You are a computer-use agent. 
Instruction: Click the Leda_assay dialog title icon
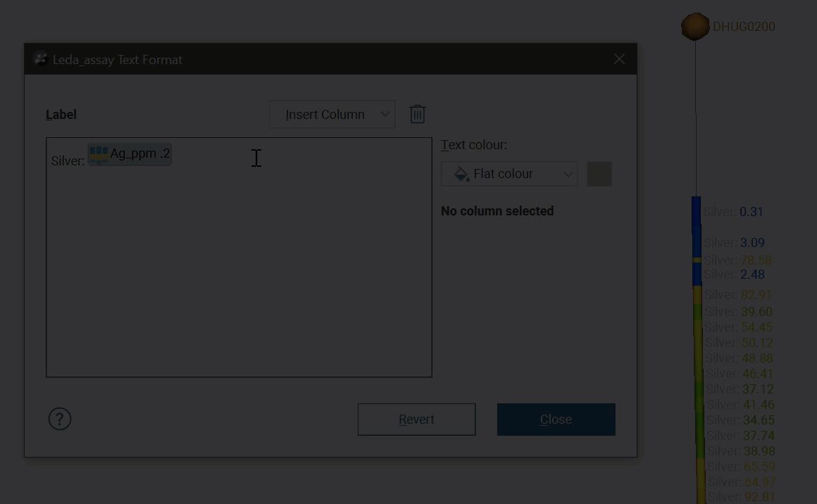41,59
